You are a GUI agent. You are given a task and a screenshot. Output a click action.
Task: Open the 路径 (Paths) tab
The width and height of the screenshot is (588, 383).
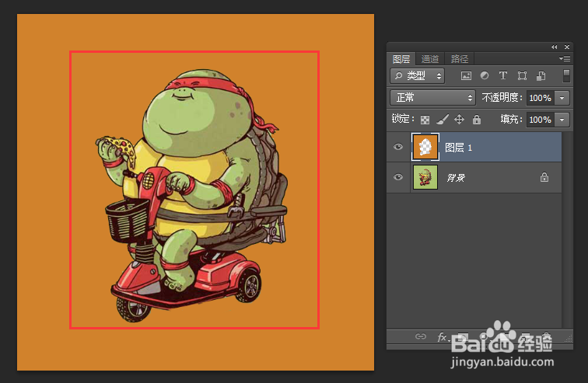pyautogui.click(x=460, y=59)
